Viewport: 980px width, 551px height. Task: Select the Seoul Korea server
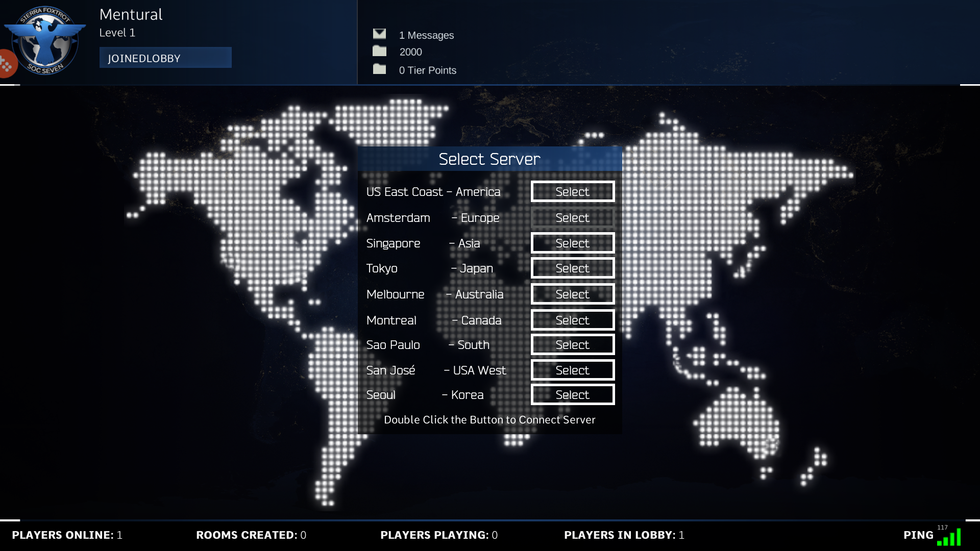(x=572, y=395)
